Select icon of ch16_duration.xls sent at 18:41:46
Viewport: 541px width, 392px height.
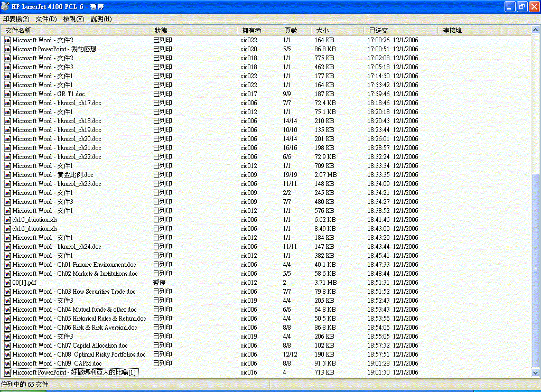7,220
